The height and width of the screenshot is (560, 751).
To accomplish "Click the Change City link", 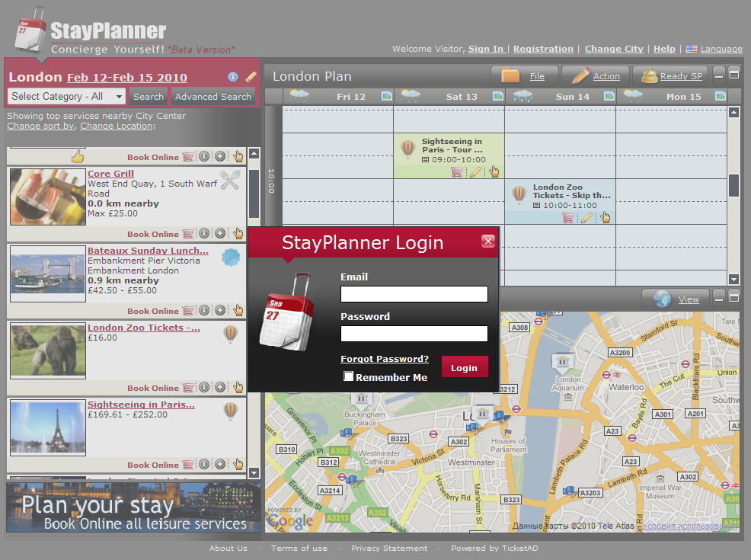I will point(614,49).
